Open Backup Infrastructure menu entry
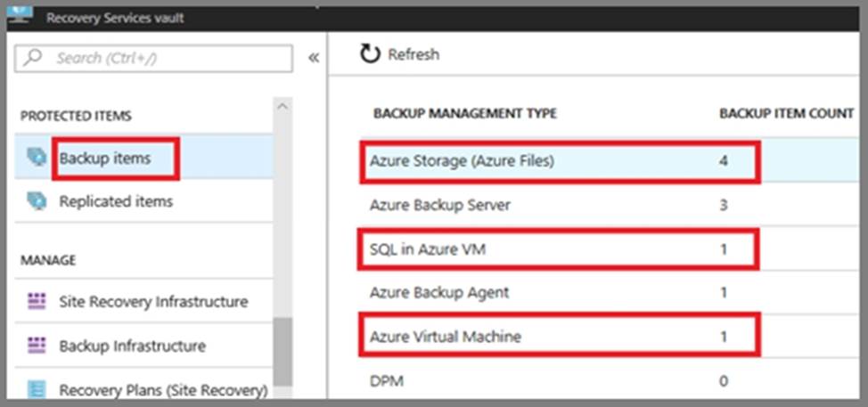 click(144, 346)
